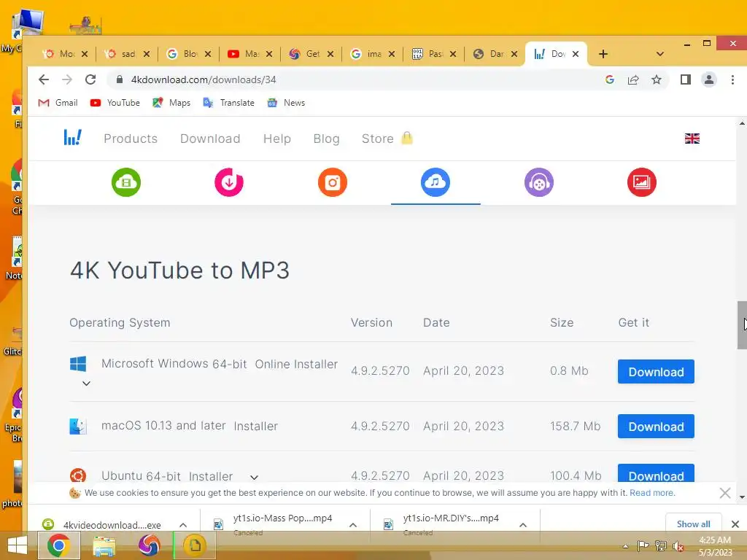The height and width of the screenshot is (560, 747).
Task: Click the scrollbar up arrow
Action: [742, 123]
